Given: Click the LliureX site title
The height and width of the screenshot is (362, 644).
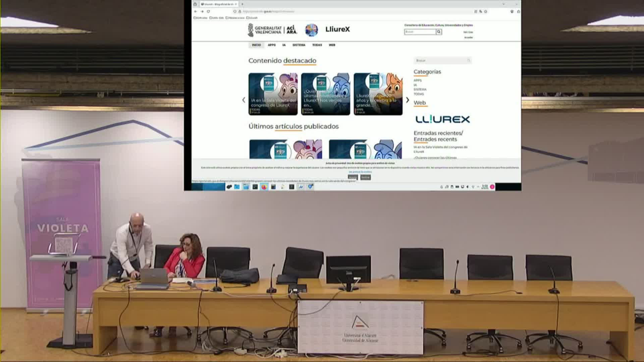Looking at the screenshot, I should [337, 29].
